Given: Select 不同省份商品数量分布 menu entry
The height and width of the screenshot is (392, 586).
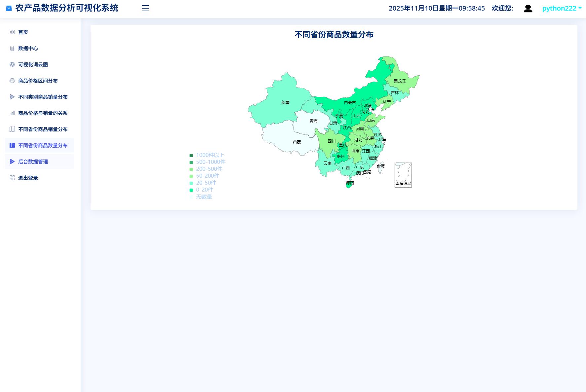Looking at the screenshot, I should pos(39,145).
